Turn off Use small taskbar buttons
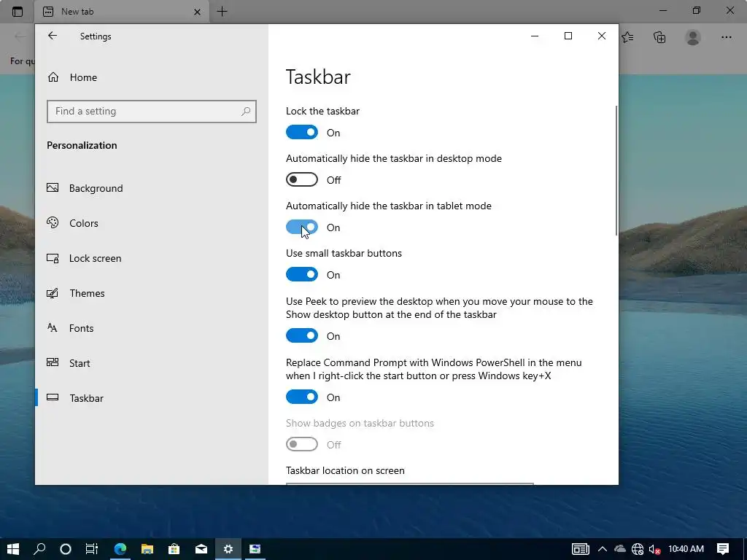747x560 pixels. pos(302,274)
